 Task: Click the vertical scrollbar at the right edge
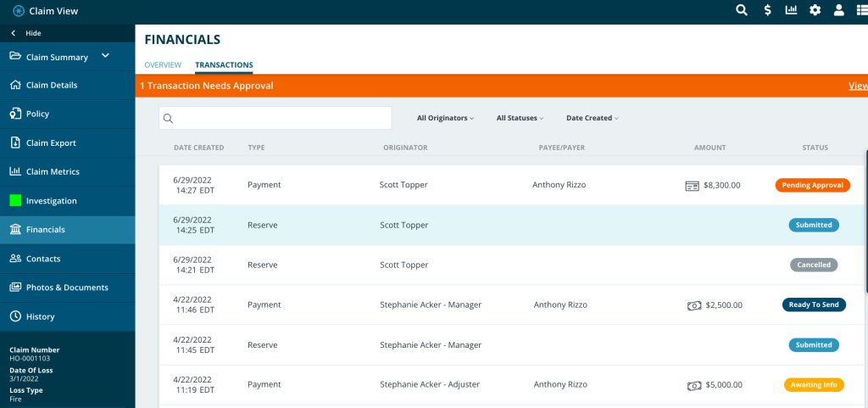coord(866,221)
